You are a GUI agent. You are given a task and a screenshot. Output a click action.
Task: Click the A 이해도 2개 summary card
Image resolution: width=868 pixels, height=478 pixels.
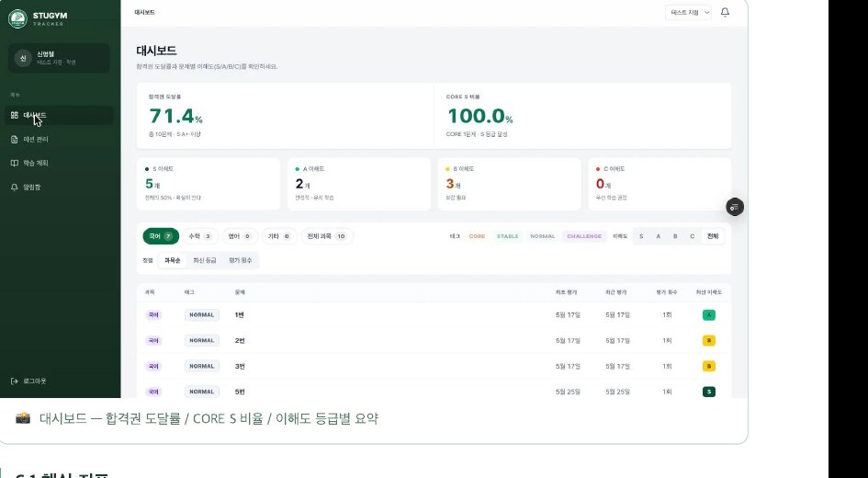click(x=359, y=184)
